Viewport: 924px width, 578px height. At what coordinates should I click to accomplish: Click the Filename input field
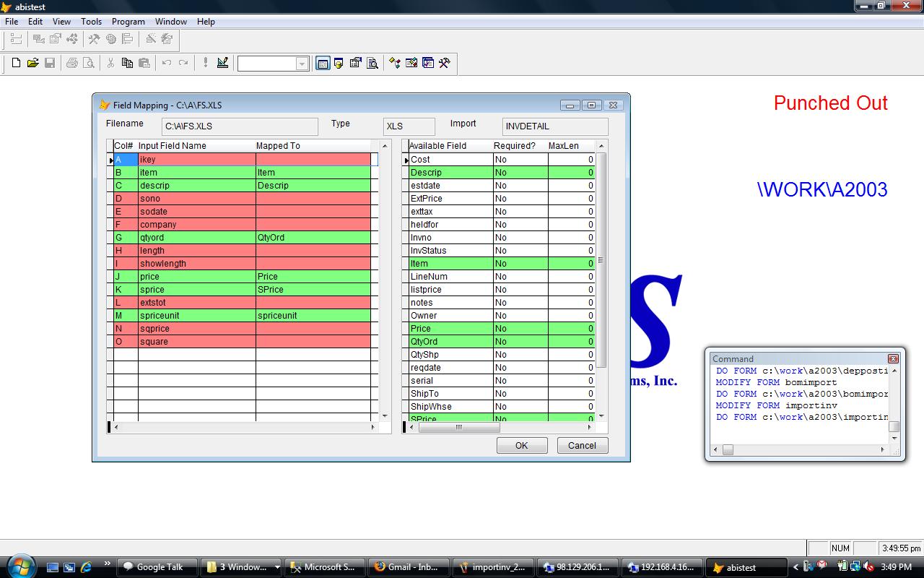pyautogui.click(x=239, y=126)
